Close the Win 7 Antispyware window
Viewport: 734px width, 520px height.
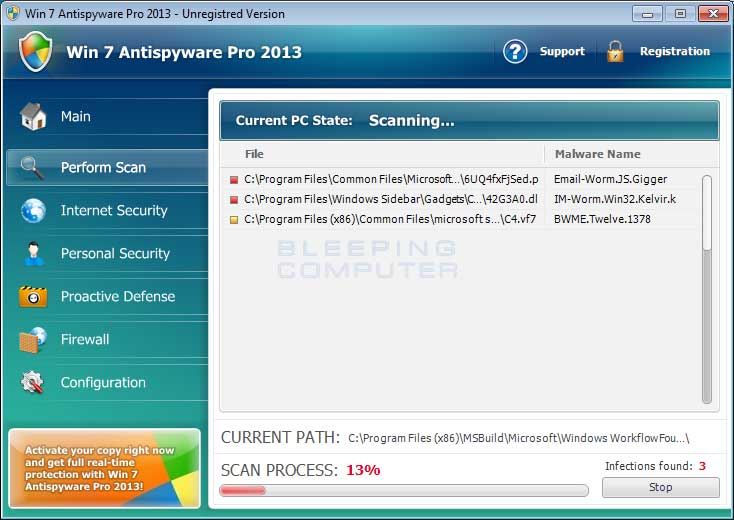point(713,14)
